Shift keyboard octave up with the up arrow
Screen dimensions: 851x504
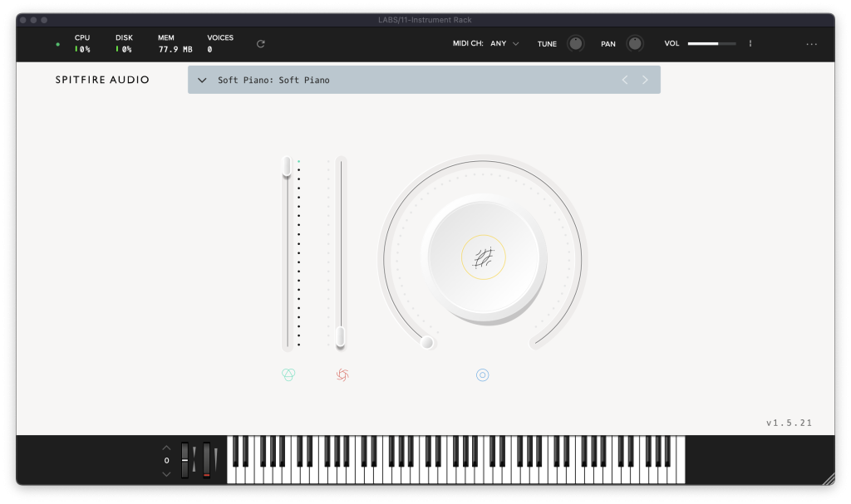(166, 447)
